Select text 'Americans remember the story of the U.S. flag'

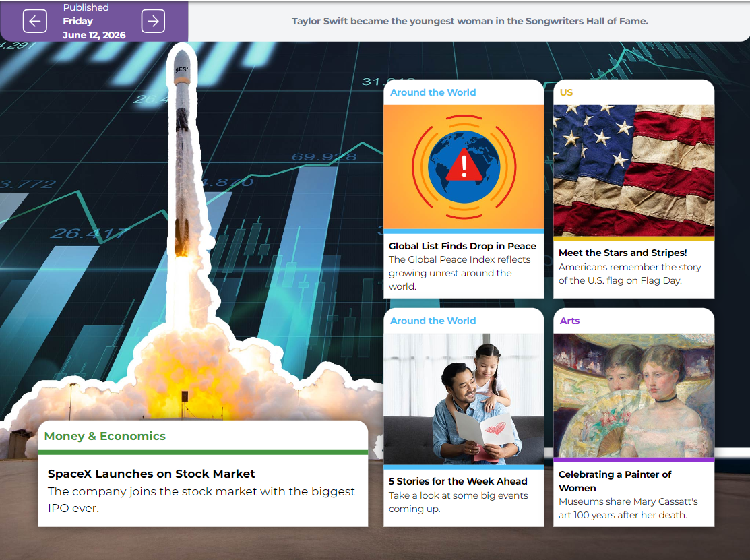point(629,274)
